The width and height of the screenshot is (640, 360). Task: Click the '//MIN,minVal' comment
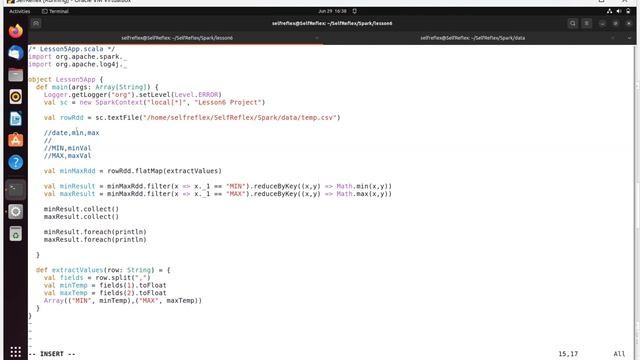pyautogui.click(x=67, y=148)
